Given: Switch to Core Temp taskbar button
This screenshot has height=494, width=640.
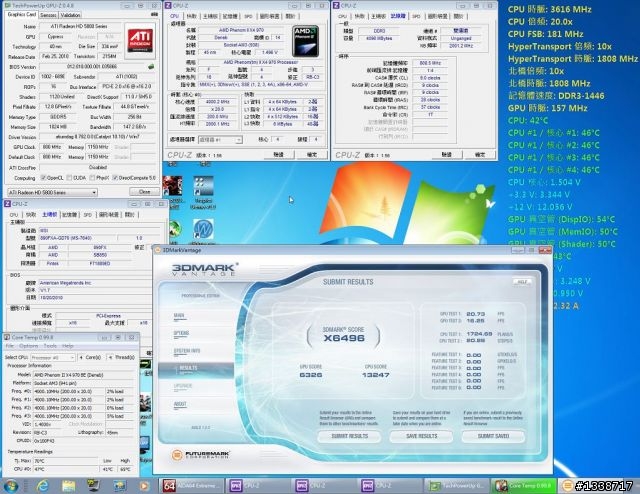Looking at the screenshot, I should pos(523,485).
